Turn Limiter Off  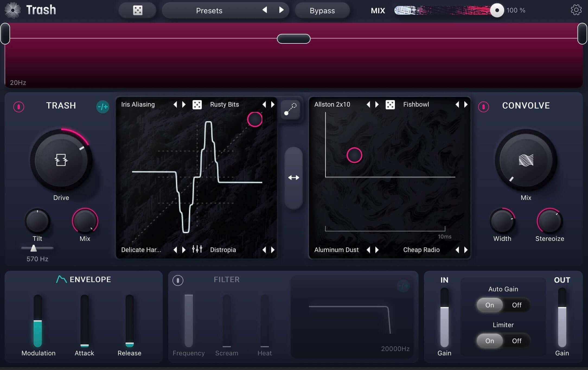517,341
